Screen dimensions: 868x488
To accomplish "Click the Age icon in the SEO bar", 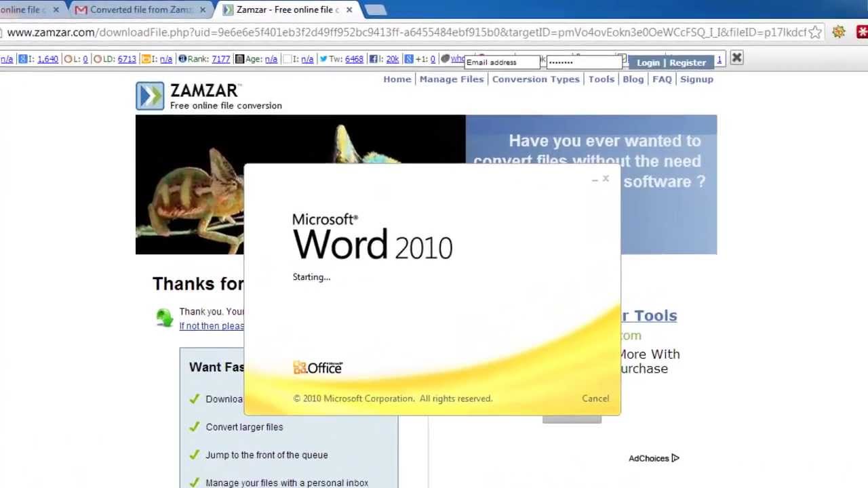I will pos(239,59).
